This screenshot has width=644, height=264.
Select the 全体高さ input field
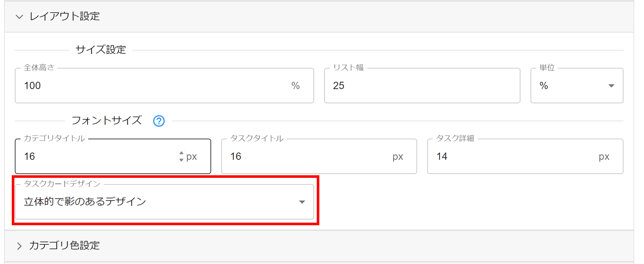pyautogui.click(x=100, y=86)
